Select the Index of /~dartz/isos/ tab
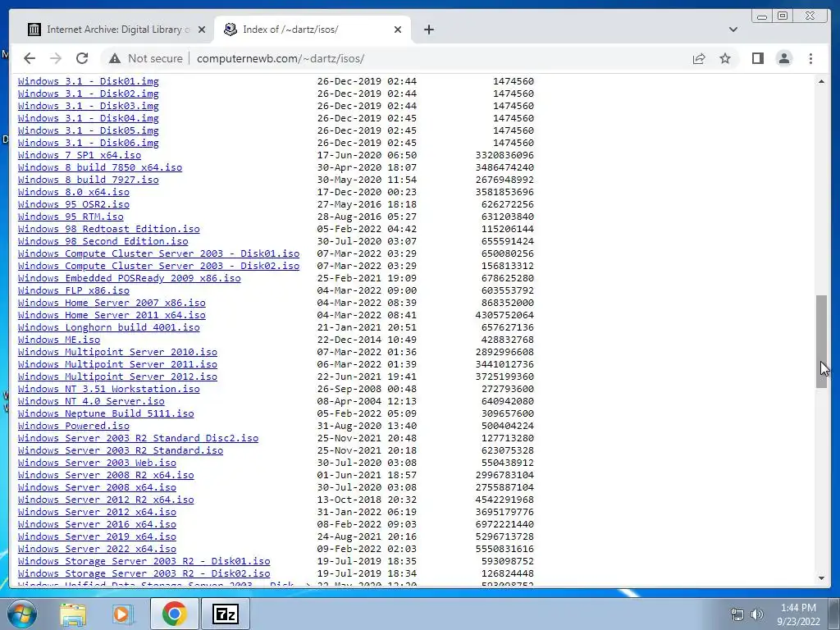Image resolution: width=840 pixels, height=630 pixels. (312, 30)
